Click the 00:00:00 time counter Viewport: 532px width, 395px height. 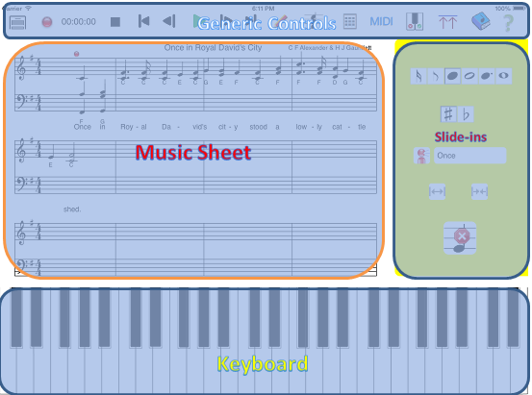click(x=78, y=22)
